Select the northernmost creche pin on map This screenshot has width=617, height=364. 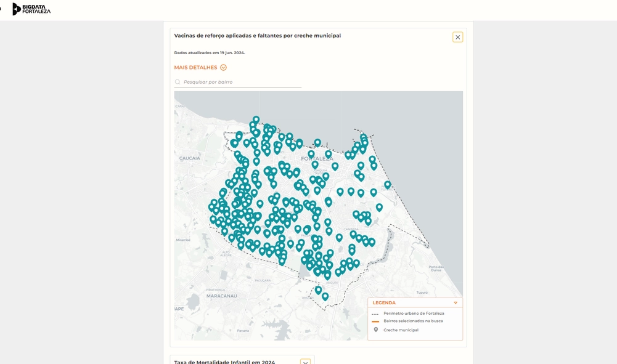click(x=256, y=119)
